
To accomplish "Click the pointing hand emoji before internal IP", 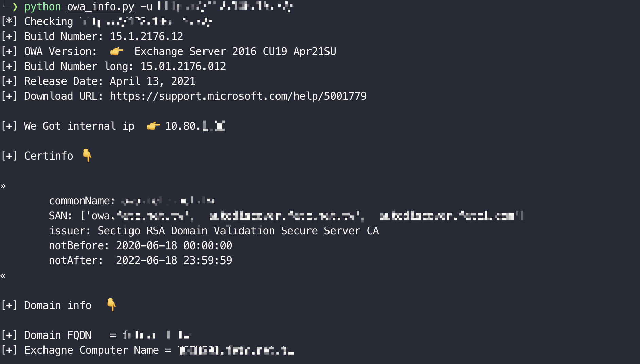I will [153, 126].
